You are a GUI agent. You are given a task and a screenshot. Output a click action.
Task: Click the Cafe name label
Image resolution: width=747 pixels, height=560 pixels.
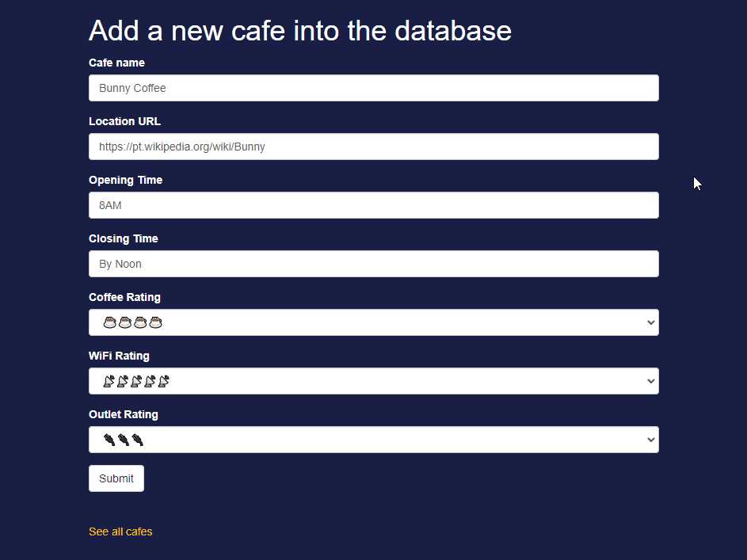[116, 63]
